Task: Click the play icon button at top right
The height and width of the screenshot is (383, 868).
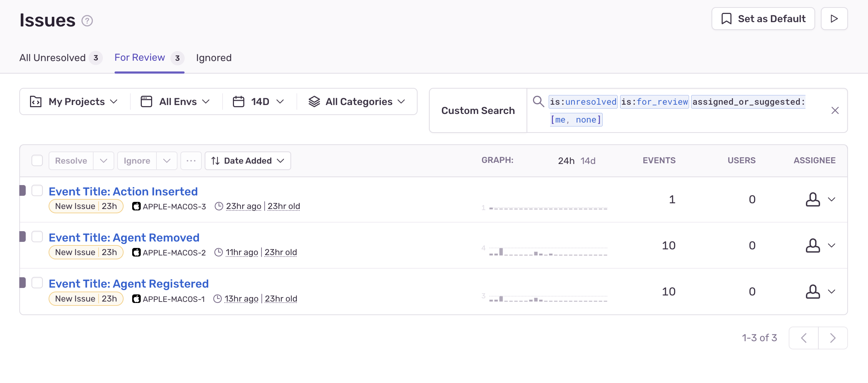Action: pos(834,19)
